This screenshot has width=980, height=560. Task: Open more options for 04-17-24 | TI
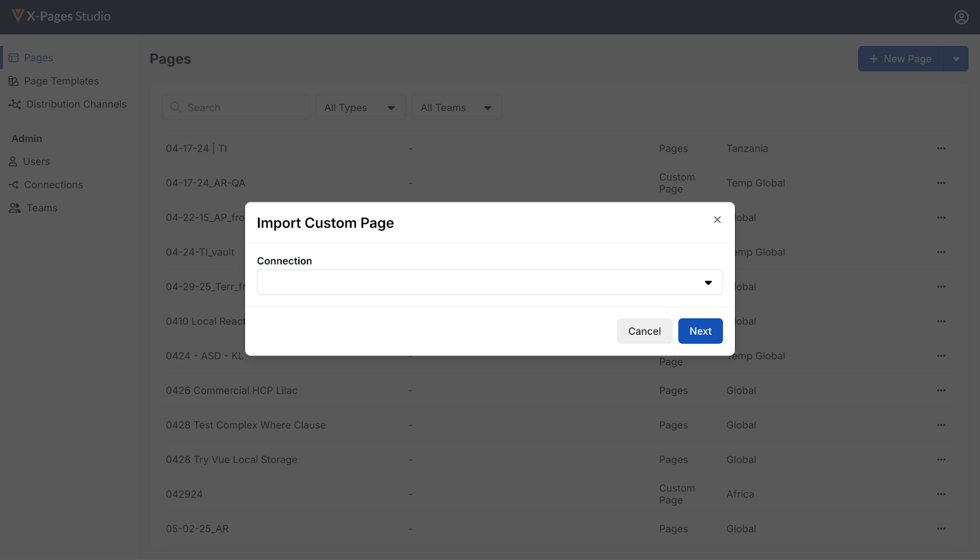(x=941, y=148)
